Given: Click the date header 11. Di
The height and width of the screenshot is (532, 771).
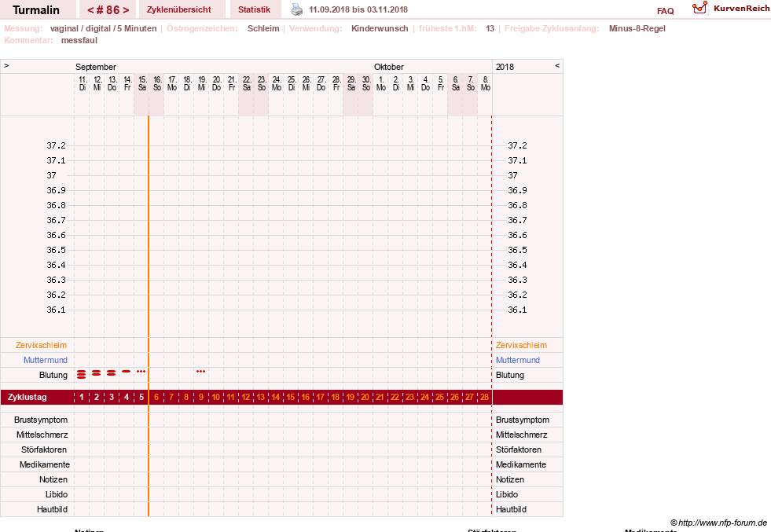Looking at the screenshot, I should pos(83,83).
